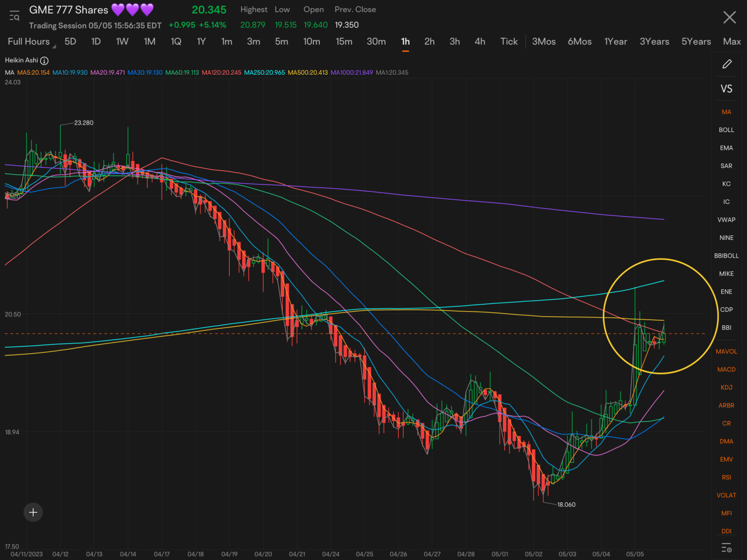Show the 5Years range
This screenshot has width=747, height=560.
[x=696, y=42]
